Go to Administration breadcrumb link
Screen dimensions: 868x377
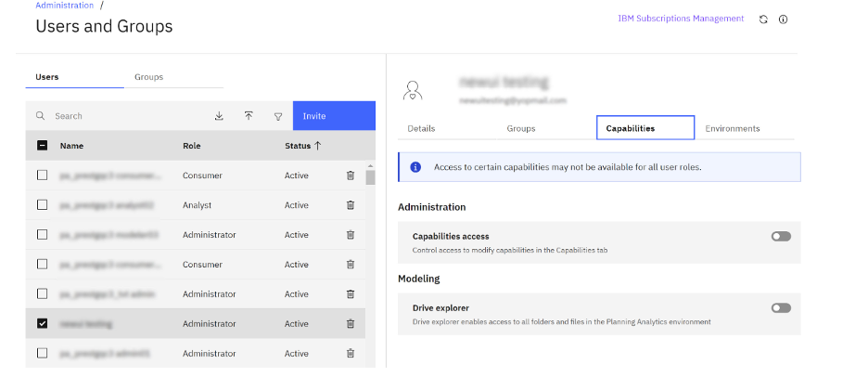65,6
